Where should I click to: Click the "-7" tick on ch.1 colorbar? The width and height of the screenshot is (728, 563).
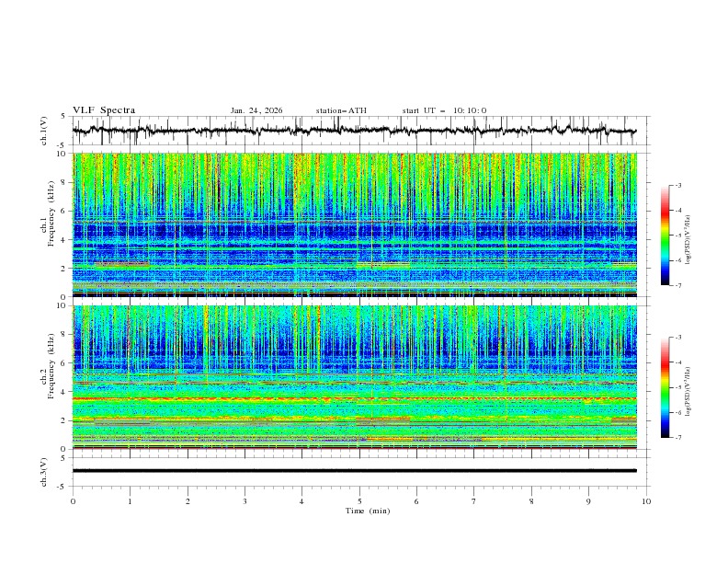[x=677, y=285]
